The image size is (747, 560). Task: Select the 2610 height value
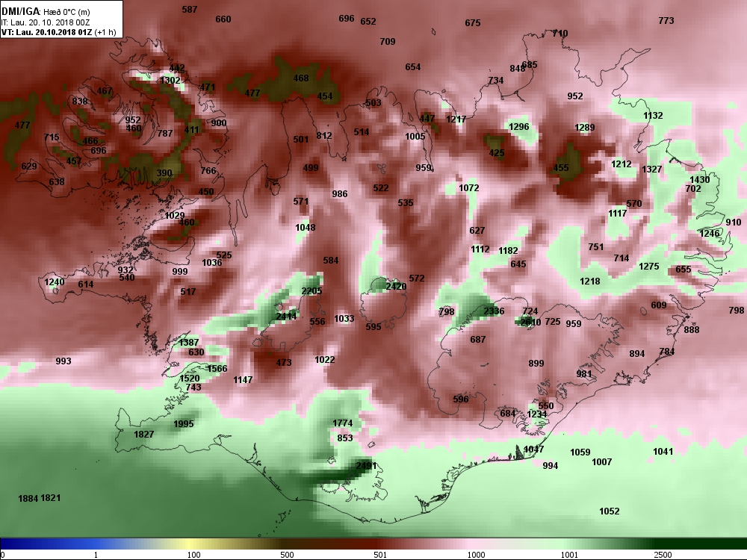(530, 323)
